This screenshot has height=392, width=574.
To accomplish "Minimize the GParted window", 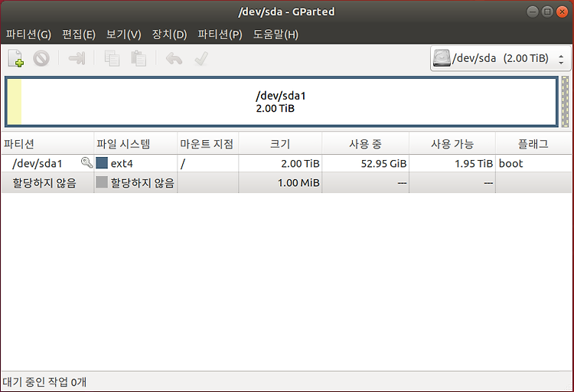I will tap(532, 11).
